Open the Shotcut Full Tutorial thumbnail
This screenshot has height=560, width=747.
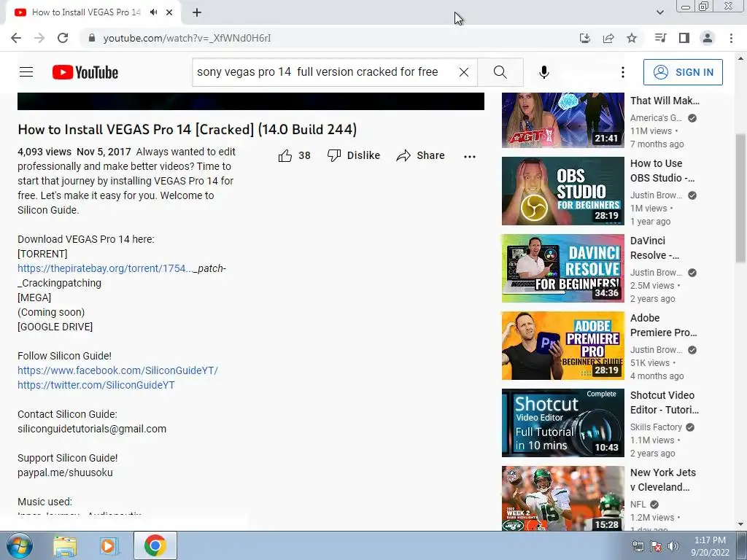[562, 423]
